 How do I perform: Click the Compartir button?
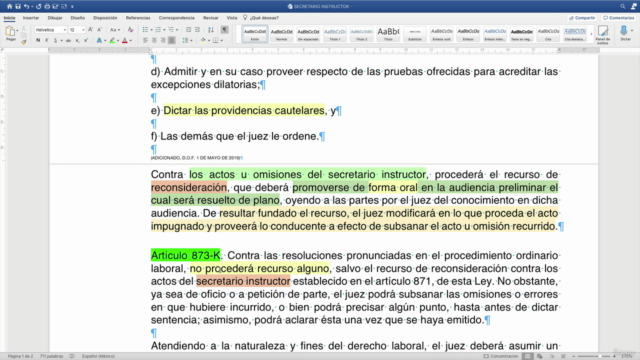[x=582, y=18]
